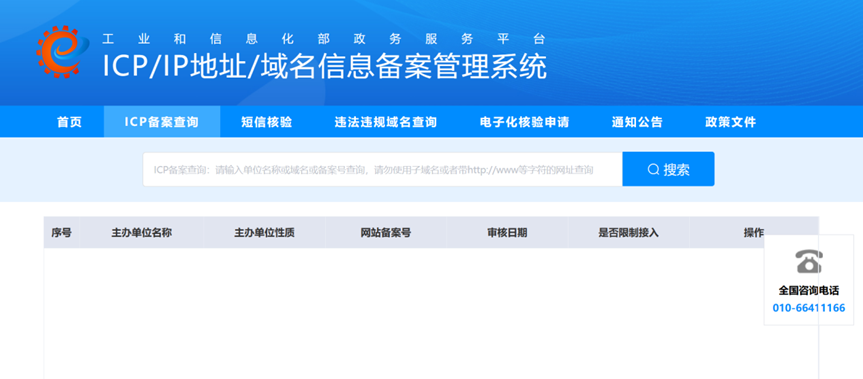Select the ICP备案查询 tab
The width and height of the screenshot is (863, 379).
point(162,122)
